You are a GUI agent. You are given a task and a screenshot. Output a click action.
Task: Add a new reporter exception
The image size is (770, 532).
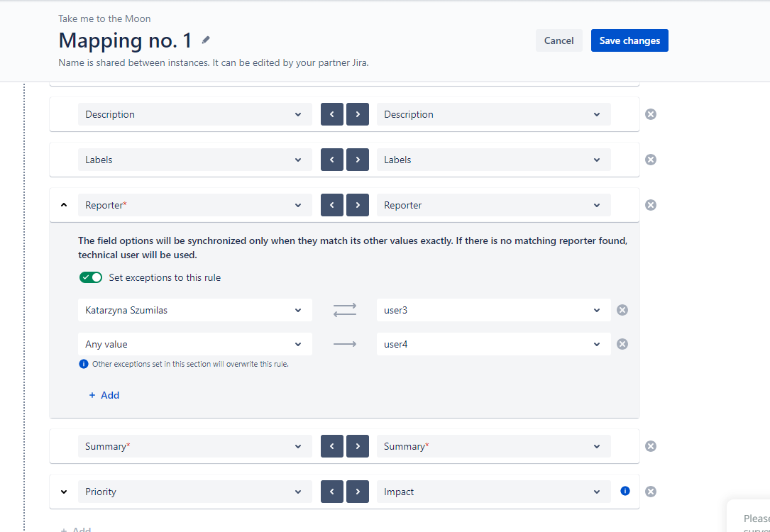click(104, 395)
